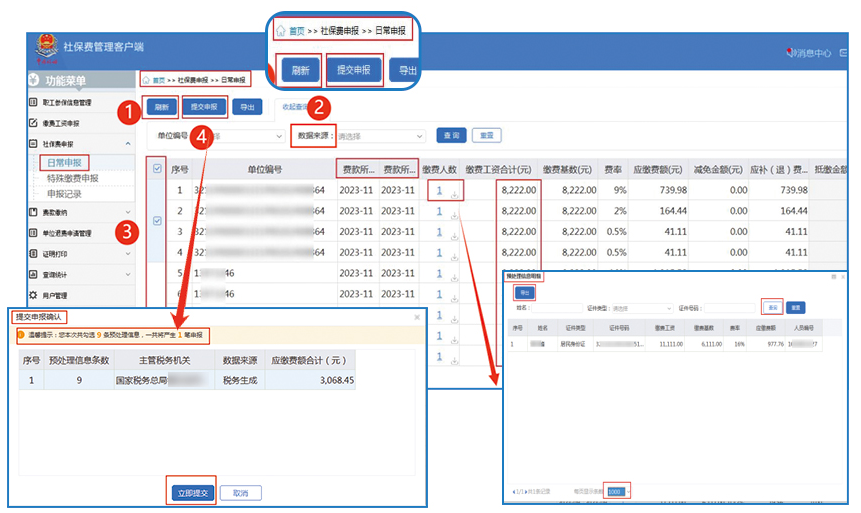The width and height of the screenshot is (861, 513).
Task: Open 申报记录 in the sidebar
Action: click(64, 194)
